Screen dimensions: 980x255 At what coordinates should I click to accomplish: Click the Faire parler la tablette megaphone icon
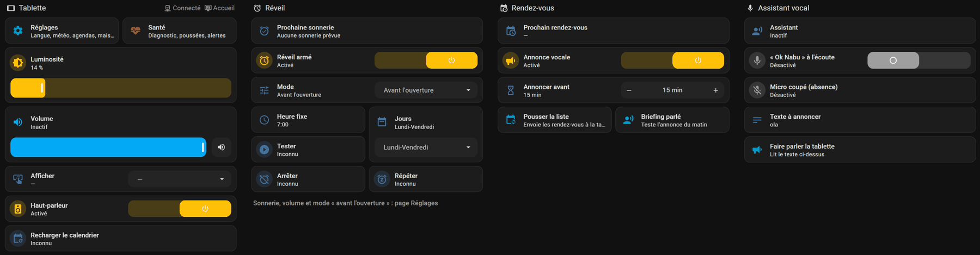pos(757,149)
